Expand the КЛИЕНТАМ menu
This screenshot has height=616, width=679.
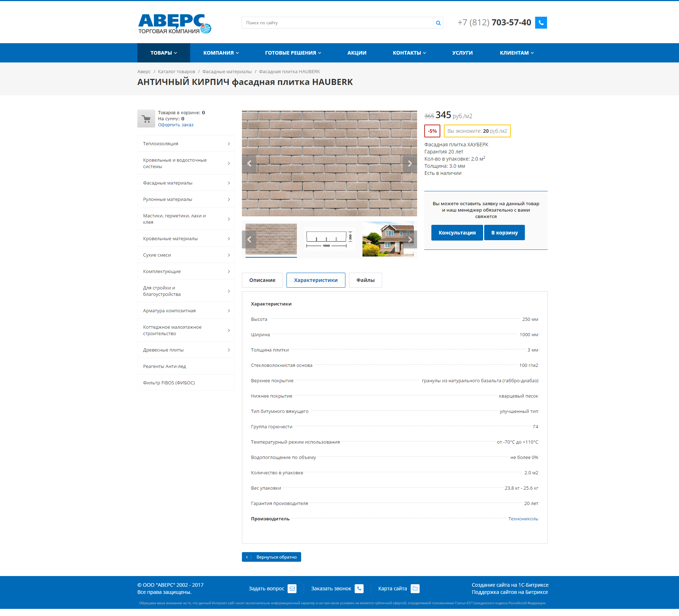[x=517, y=53]
